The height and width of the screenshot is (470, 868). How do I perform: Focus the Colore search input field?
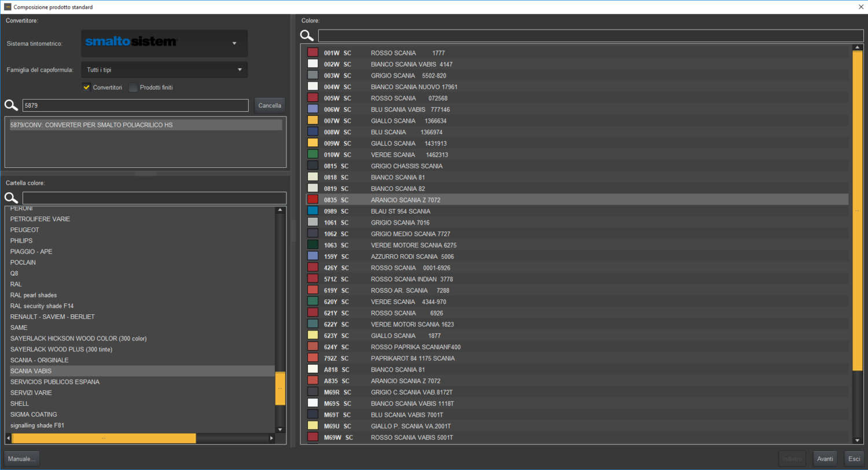pyautogui.click(x=591, y=36)
